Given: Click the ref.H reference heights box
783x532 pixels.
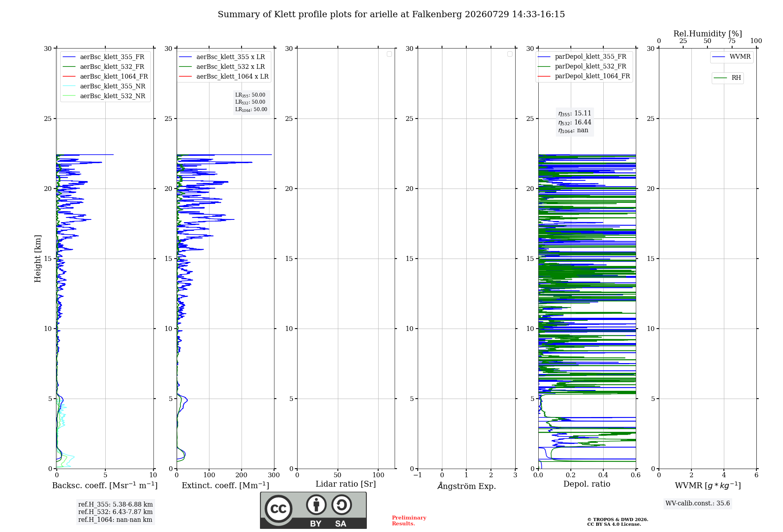Looking at the screenshot, I should [115, 512].
